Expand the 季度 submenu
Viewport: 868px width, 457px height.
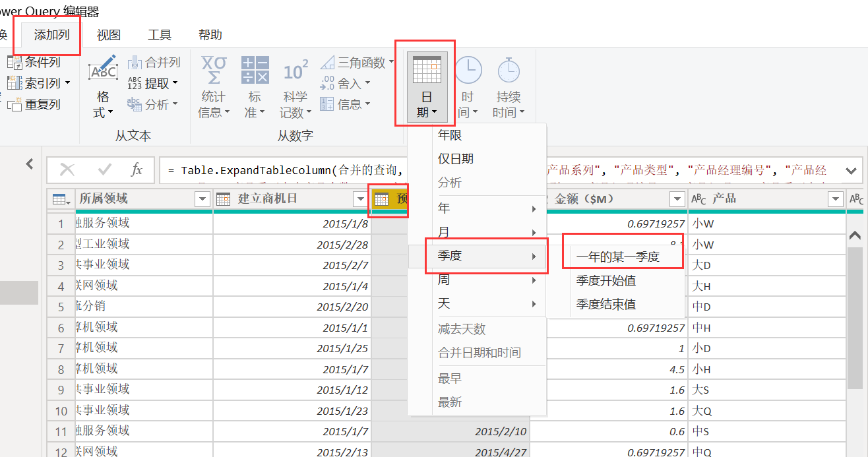pos(478,256)
